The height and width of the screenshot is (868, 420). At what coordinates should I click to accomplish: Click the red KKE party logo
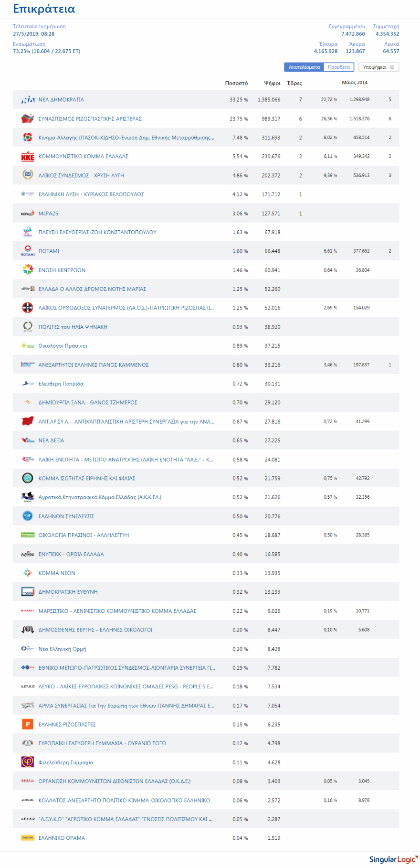28,157
